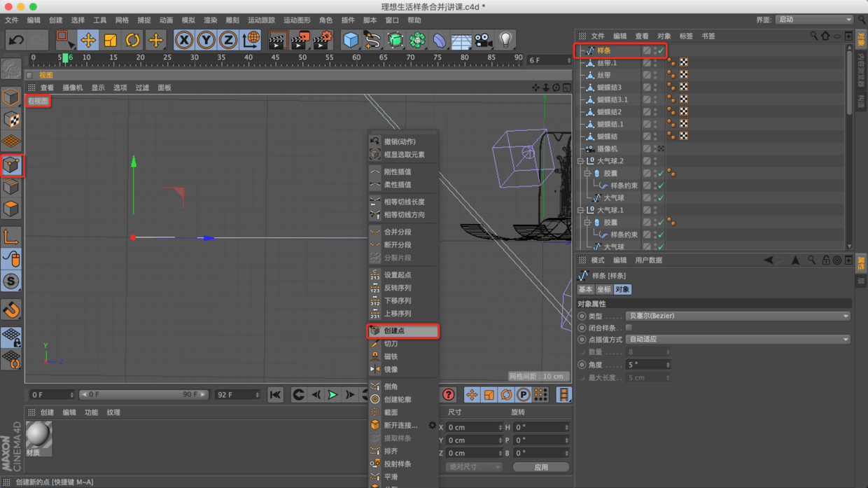This screenshot has height=488, width=868.
Task: Choose 创建点 in the context menu
Action: (403, 330)
